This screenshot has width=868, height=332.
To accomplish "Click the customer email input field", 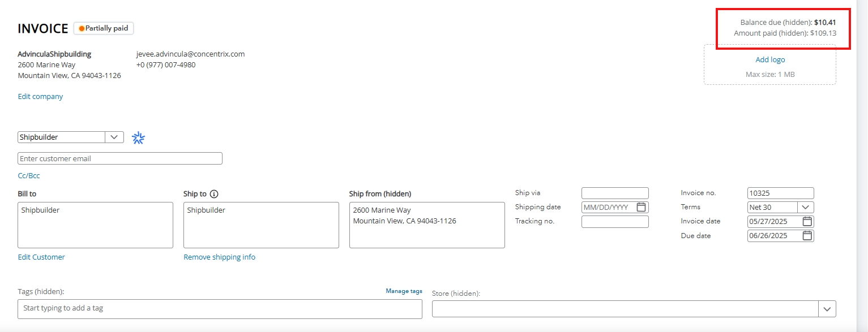I will pyautogui.click(x=120, y=158).
